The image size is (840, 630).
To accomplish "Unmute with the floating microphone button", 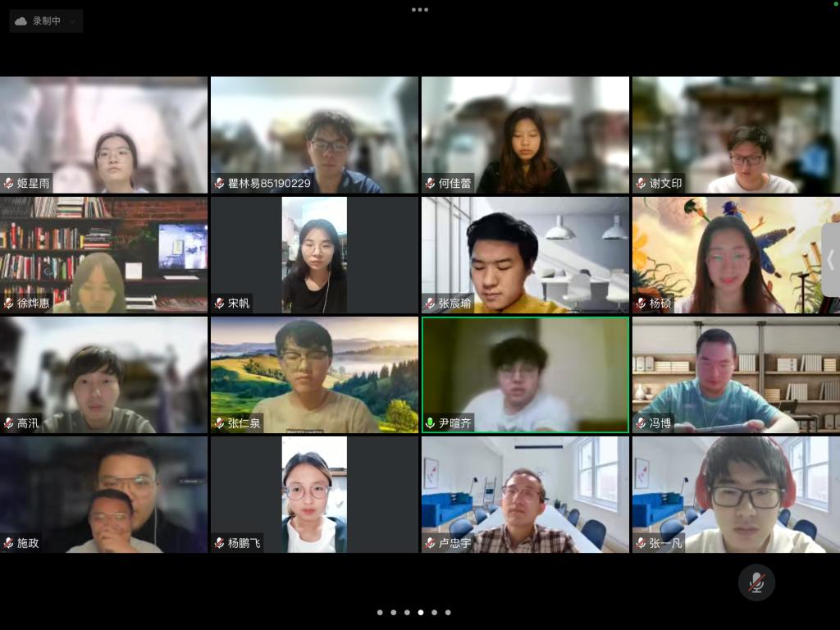I will click(x=756, y=582).
